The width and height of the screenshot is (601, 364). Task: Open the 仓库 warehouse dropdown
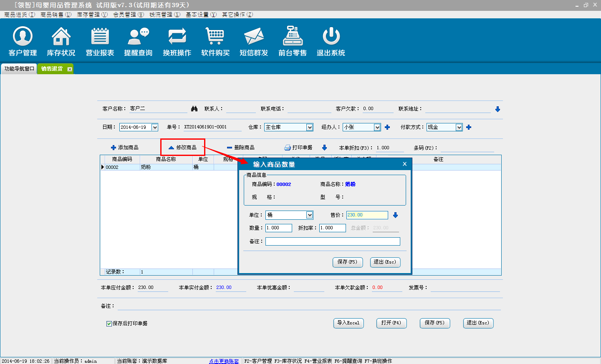coord(309,127)
